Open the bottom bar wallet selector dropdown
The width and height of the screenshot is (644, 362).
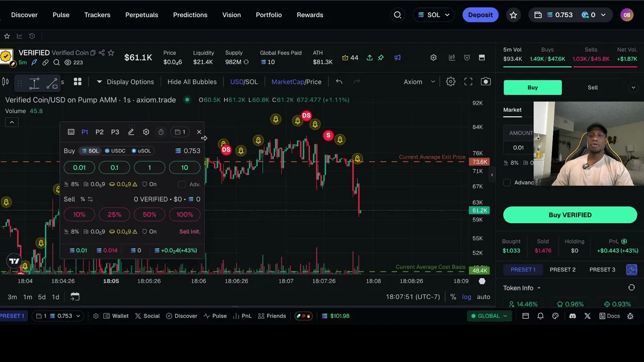tap(58, 316)
